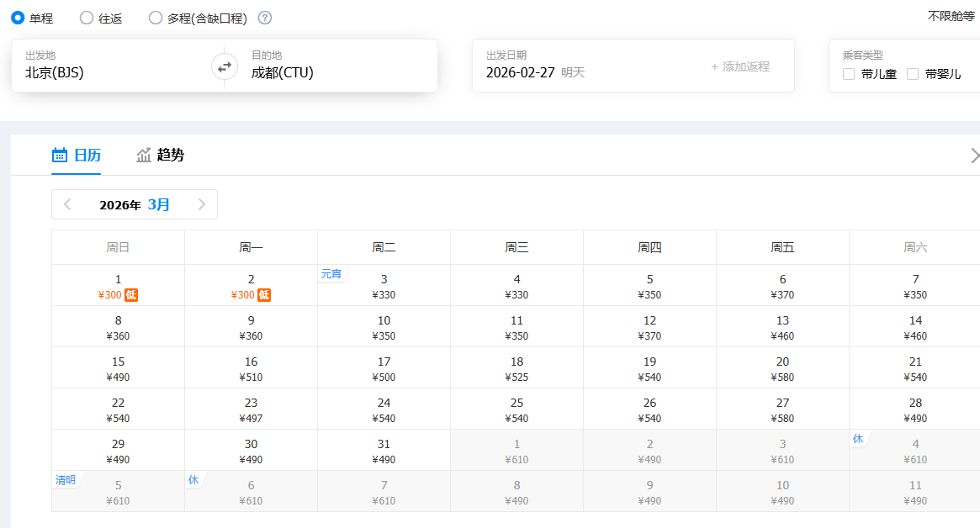Viewport: 980px width, 528px height.
Task: Click 添加返程 to add return trip
Action: [740, 66]
